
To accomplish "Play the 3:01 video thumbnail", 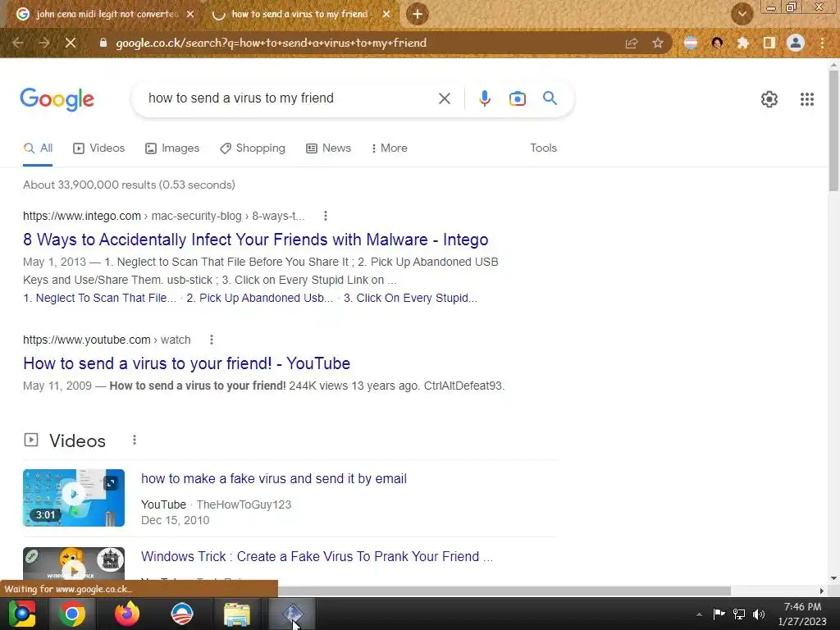I will (x=74, y=498).
